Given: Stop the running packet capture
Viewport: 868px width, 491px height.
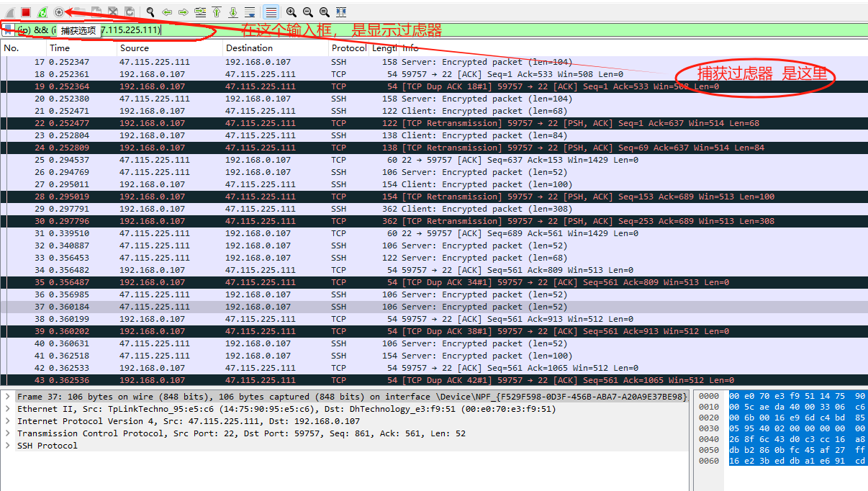Looking at the screenshot, I should pyautogui.click(x=26, y=12).
